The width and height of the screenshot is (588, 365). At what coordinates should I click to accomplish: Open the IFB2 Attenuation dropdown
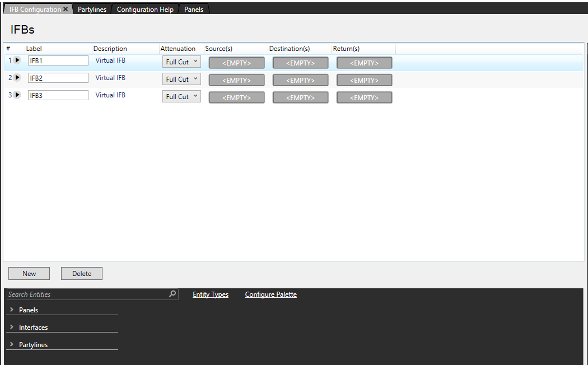[x=181, y=79]
